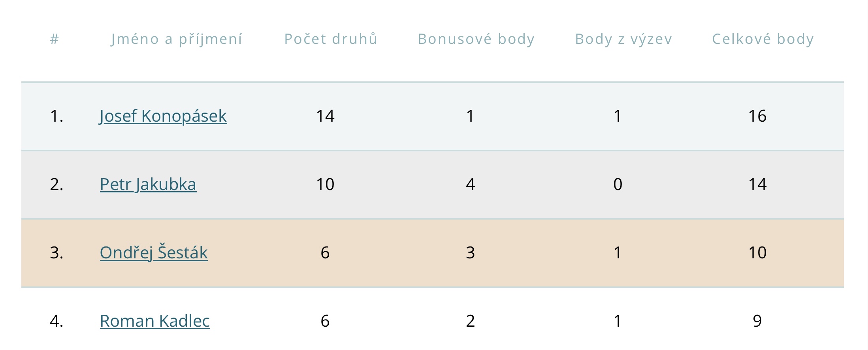This screenshot has height=350, width=868.
Task: Select the 'Jméno a příjmení' column header
Action: pyautogui.click(x=177, y=39)
